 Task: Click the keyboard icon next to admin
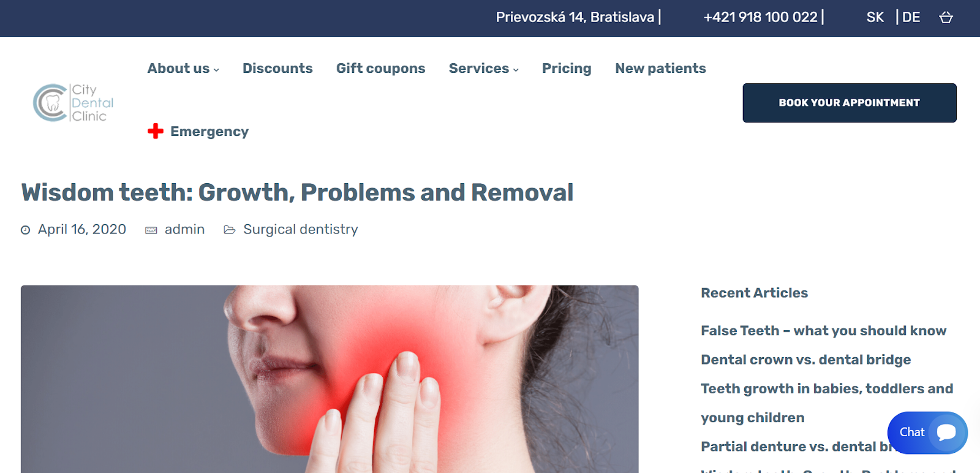[151, 230]
